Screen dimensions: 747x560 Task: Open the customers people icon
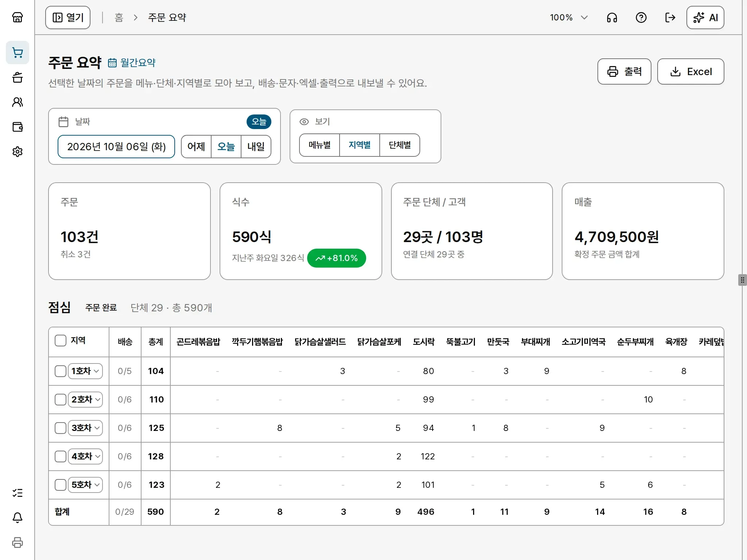pos(18,102)
